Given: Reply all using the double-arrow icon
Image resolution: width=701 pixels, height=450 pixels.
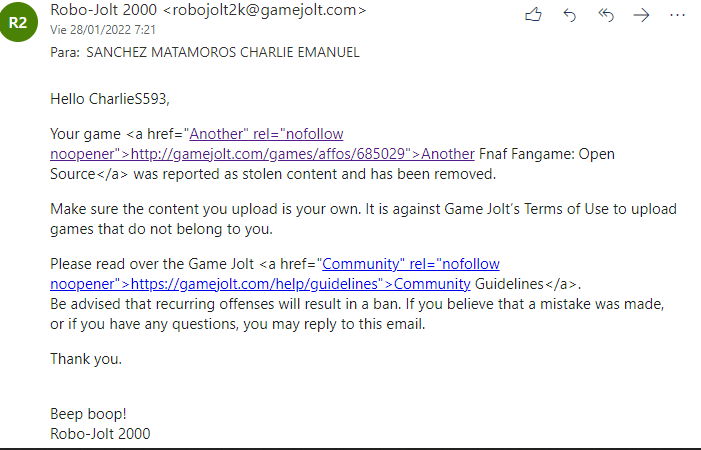Looking at the screenshot, I should click(605, 15).
